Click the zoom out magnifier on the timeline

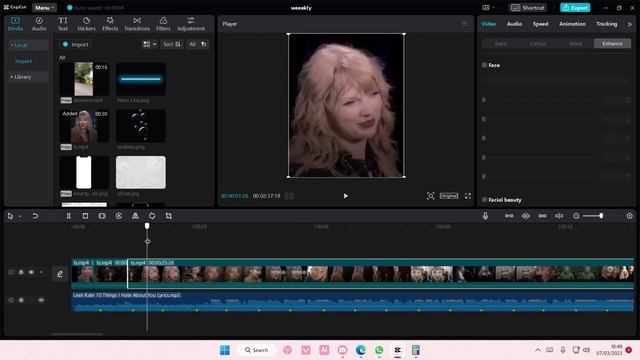[x=576, y=216]
